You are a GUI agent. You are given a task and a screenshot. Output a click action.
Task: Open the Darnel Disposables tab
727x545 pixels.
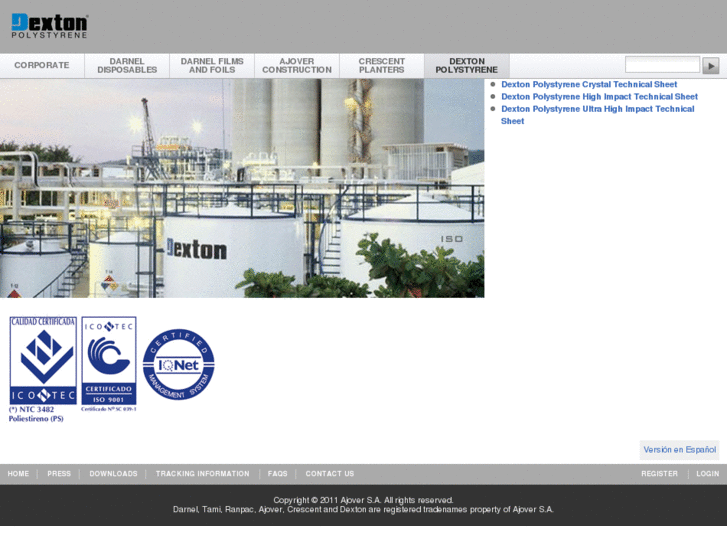tap(127, 65)
